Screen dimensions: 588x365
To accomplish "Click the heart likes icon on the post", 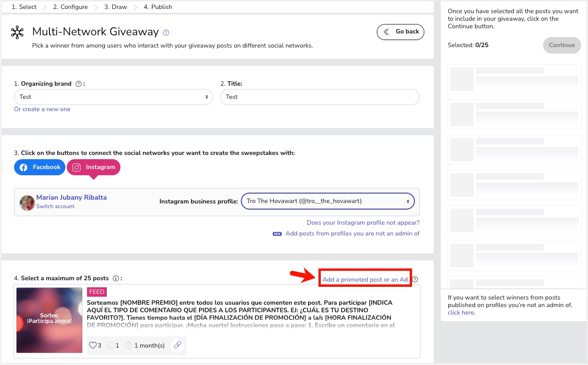I will coord(93,346).
